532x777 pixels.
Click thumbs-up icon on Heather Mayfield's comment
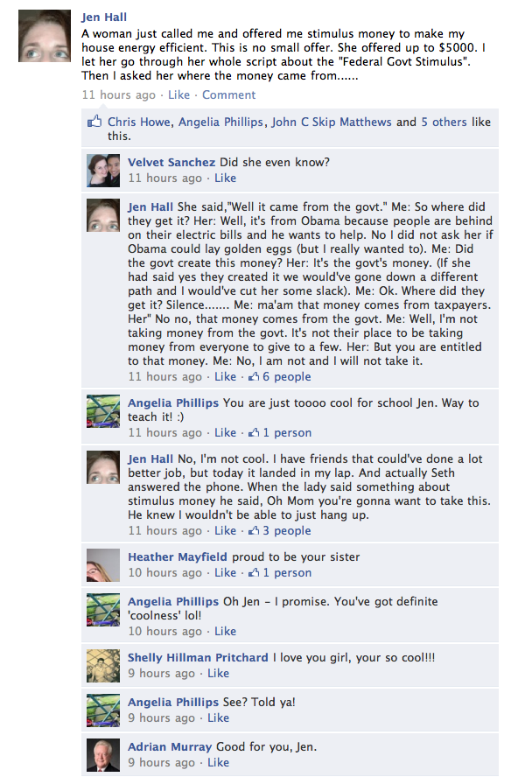click(254, 573)
